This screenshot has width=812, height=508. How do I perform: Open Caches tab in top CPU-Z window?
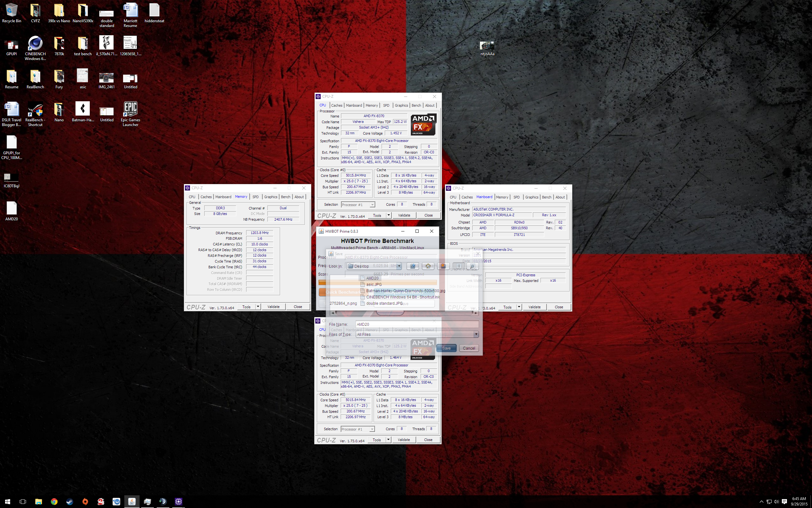[x=337, y=105]
